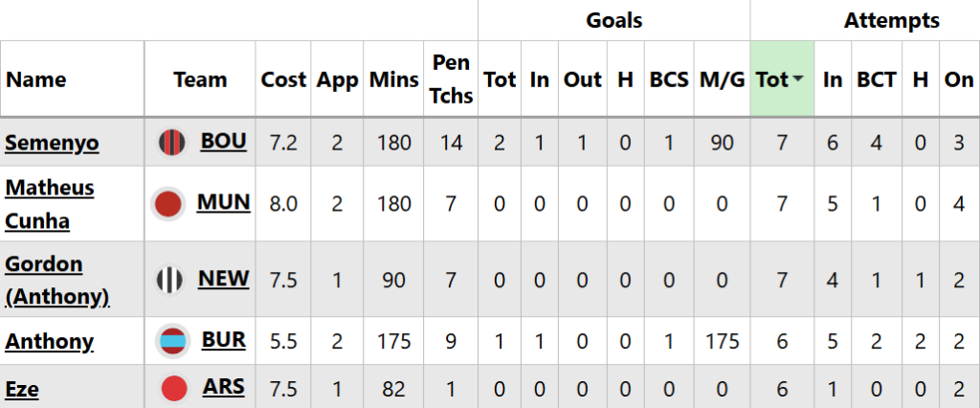Open the BOU team link

(x=223, y=142)
